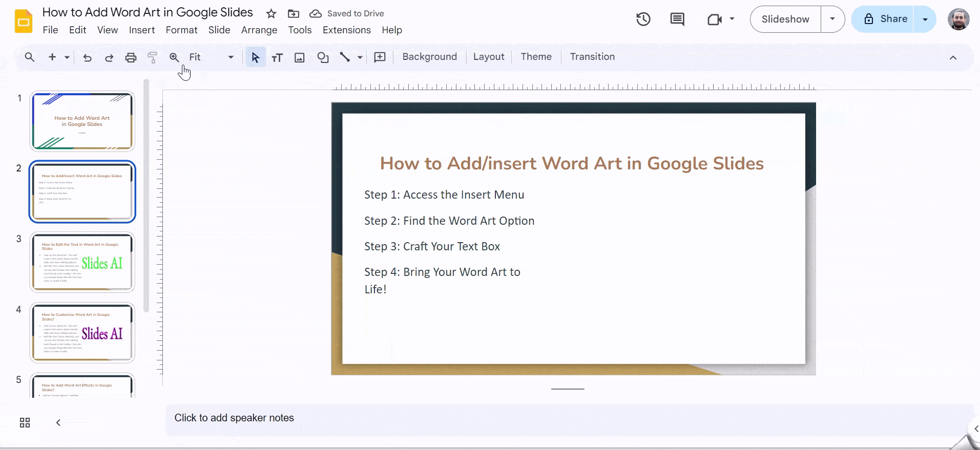This screenshot has width=980, height=450.
Task: Undo the last action
Action: [88, 57]
